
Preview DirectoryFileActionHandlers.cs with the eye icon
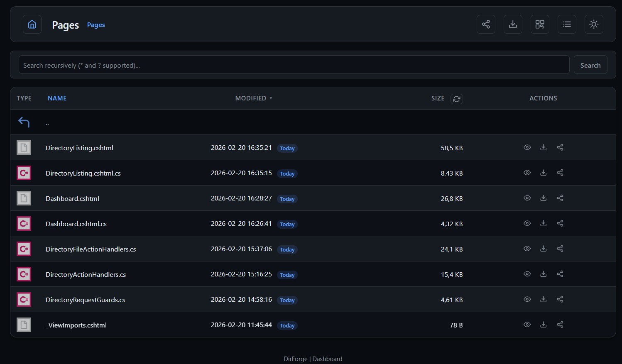(x=527, y=249)
